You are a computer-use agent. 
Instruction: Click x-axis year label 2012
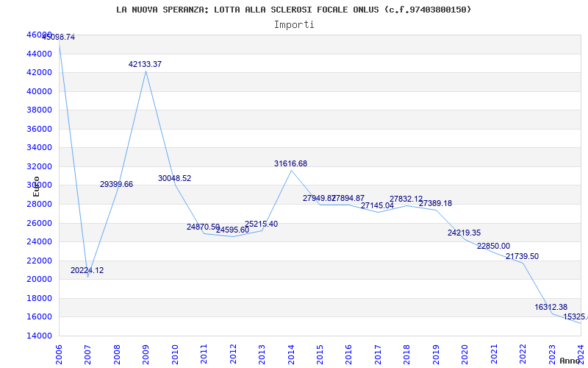(x=233, y=355)
